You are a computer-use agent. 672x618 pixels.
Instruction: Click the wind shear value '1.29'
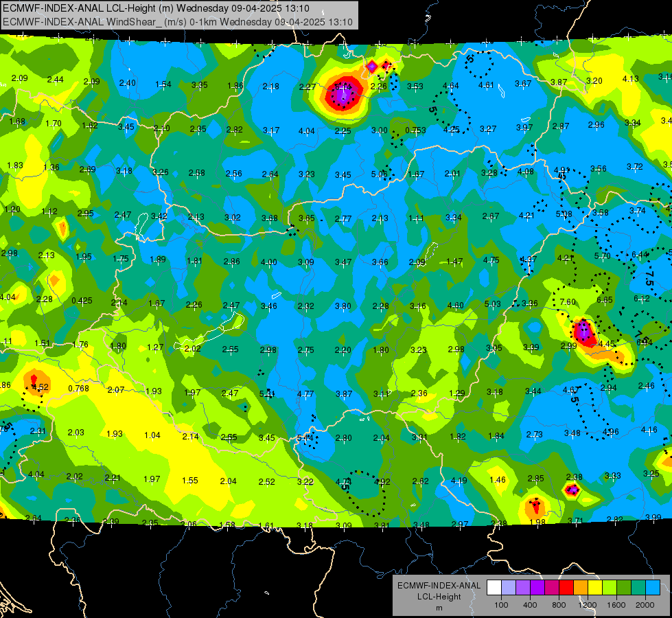pos(457,393)
